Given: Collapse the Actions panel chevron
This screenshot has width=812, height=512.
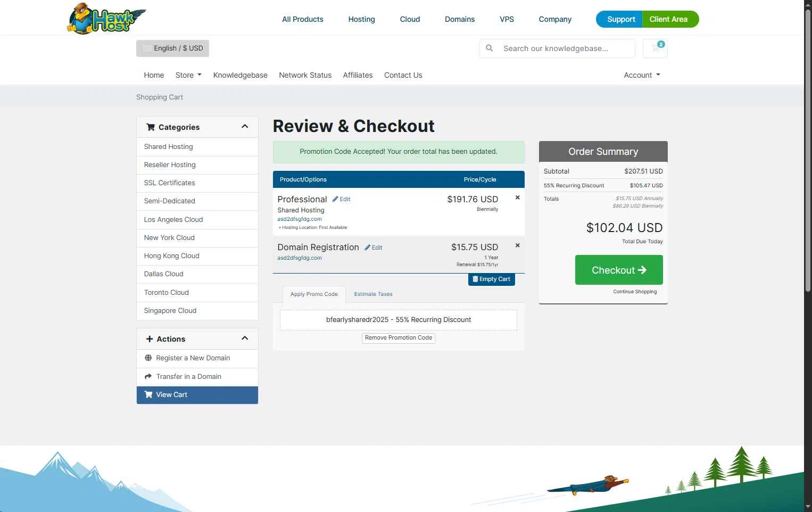Looking at the screenshot, I should click(x=245, y=338).
